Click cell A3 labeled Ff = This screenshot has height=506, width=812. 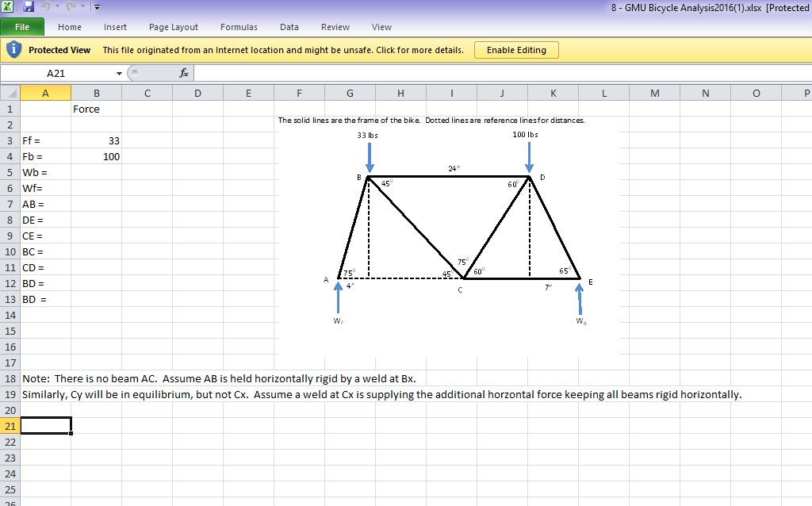point(45,141)
